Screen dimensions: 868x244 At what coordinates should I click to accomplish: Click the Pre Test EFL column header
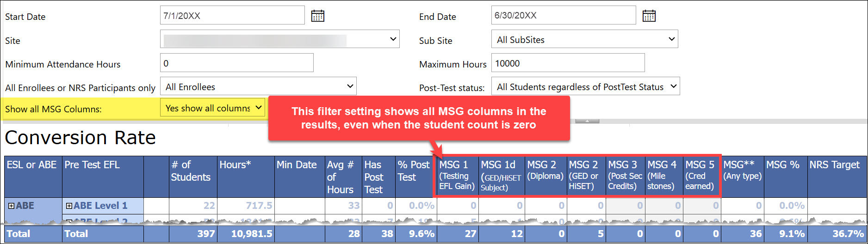(x=92, y=165)
